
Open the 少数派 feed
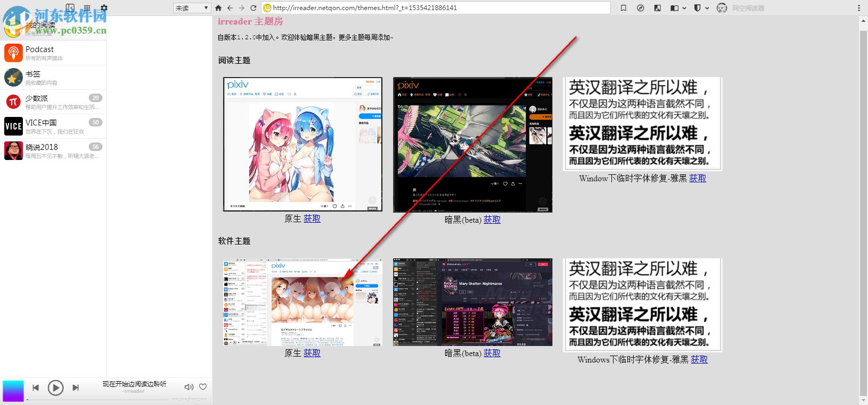tap(53, 102)
